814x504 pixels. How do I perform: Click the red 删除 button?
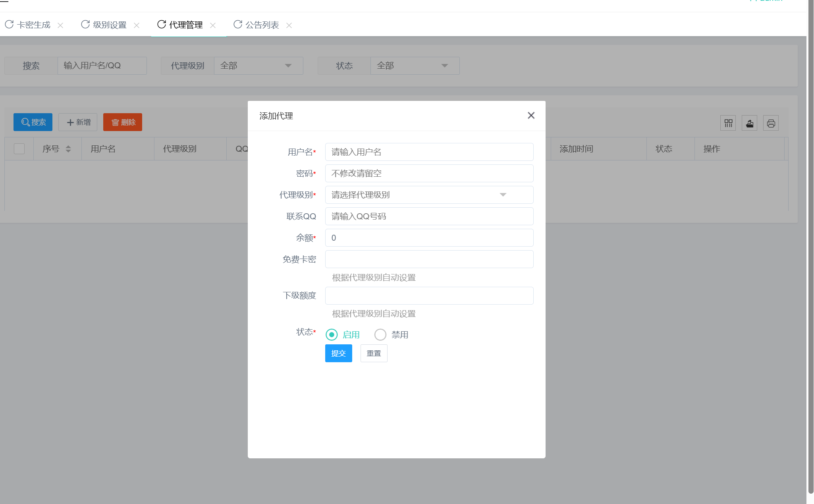tap(123, 122)
